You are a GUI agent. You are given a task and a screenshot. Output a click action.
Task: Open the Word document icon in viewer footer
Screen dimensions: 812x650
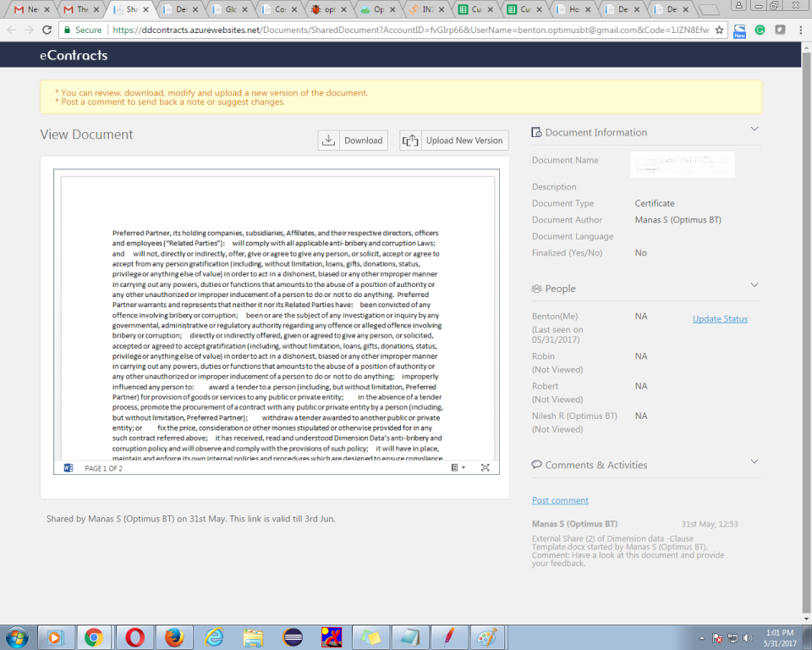coord(70,468)
